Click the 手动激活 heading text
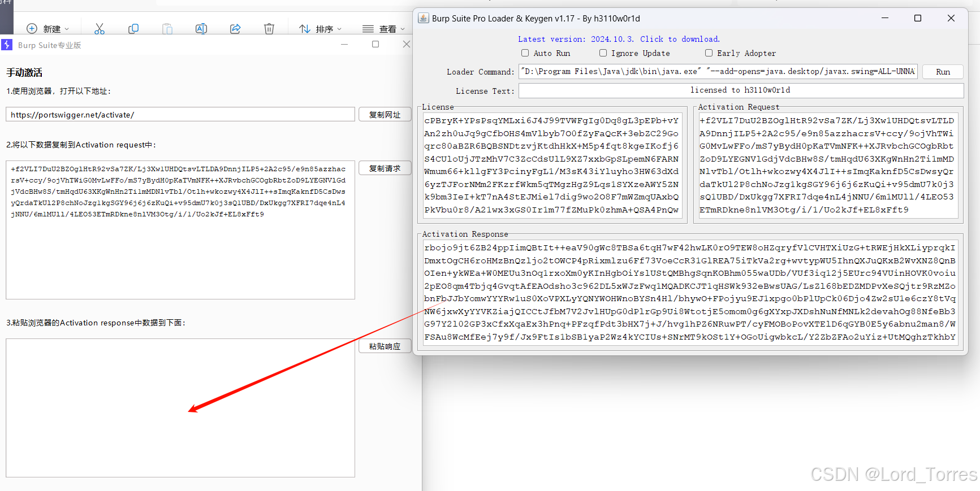The width and height of the screenshot is (980, 491). pyautogui.click(x=24, y=72)
